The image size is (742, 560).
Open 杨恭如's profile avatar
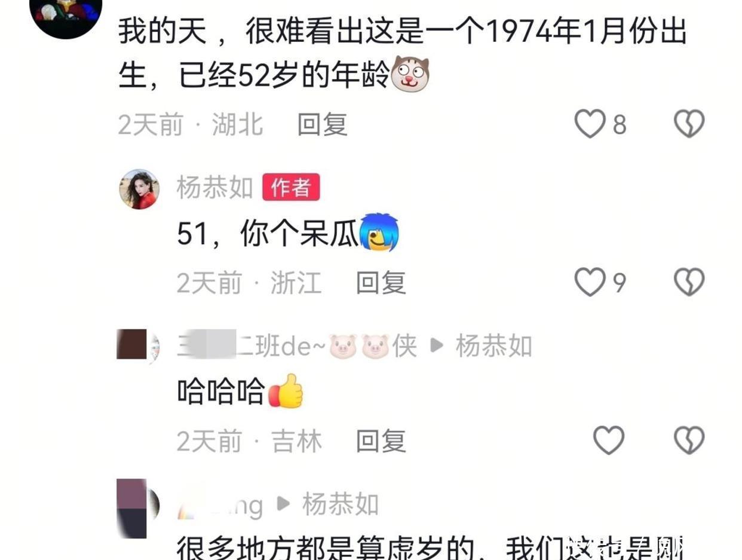[x=139, y=189]
